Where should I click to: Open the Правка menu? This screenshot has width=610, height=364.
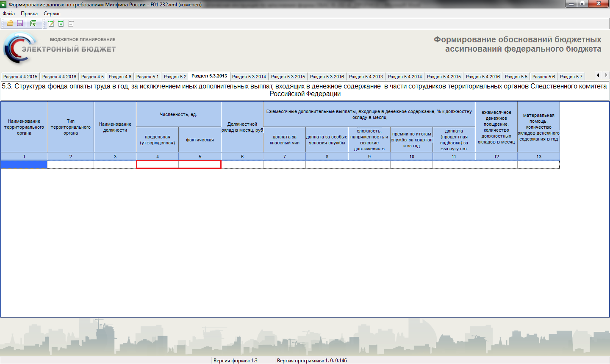pos(29,14)
